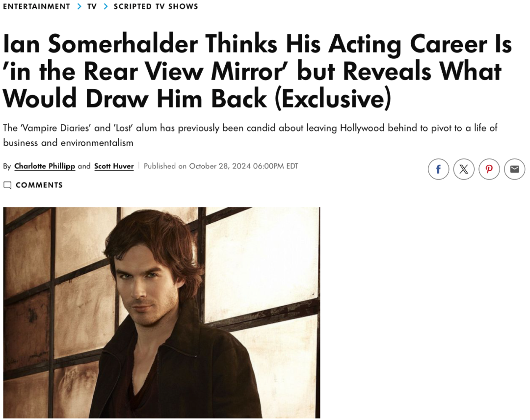Screen dimensions: 530x420
Task: Click the Ian Somerhalder article photo
Action: [x=161, y=313]
